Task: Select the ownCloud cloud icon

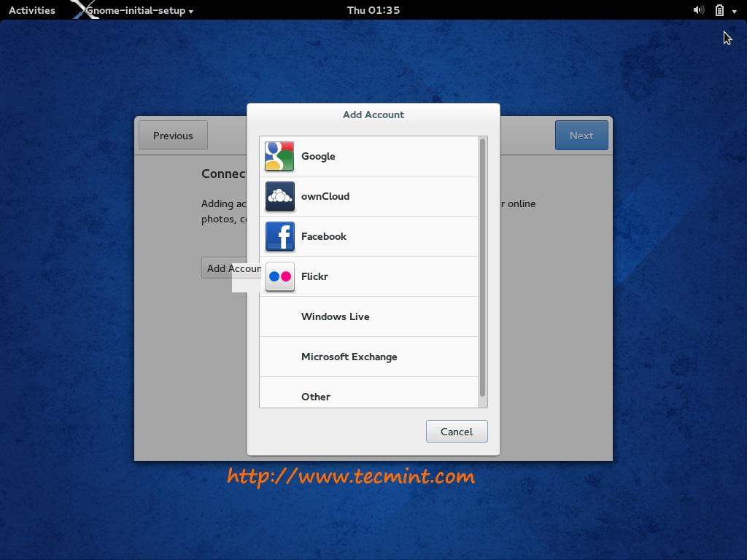Action: pyautogui.click(x=279, y=196)
